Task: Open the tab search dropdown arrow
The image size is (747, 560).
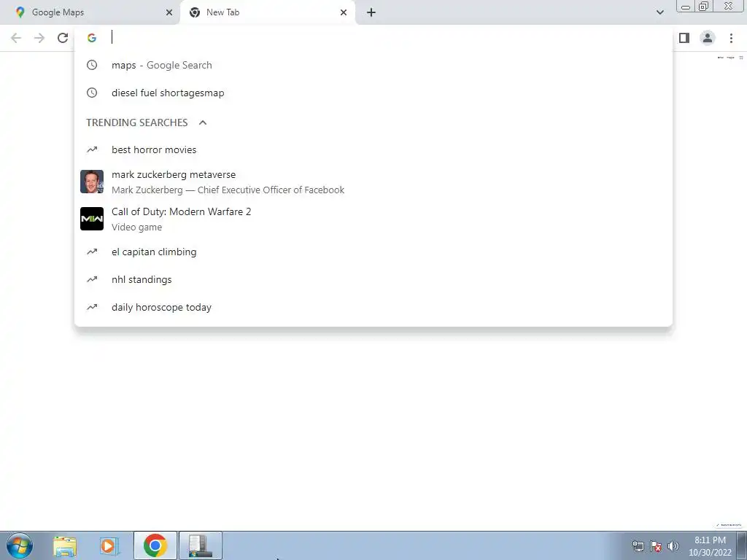Action: [659, 12]
